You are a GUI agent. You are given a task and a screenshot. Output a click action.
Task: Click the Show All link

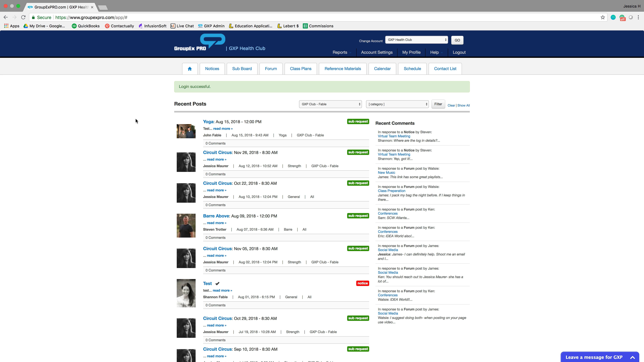(464, 105)
